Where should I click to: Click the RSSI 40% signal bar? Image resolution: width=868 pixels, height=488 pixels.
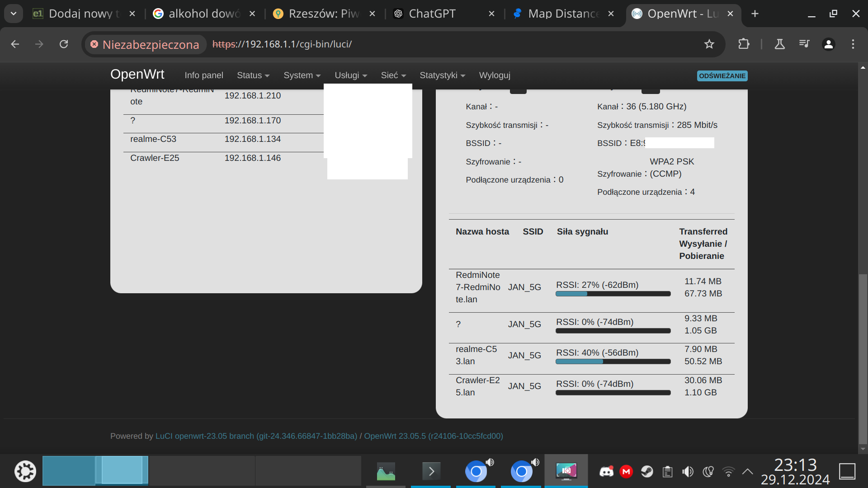tap(613, 361)
